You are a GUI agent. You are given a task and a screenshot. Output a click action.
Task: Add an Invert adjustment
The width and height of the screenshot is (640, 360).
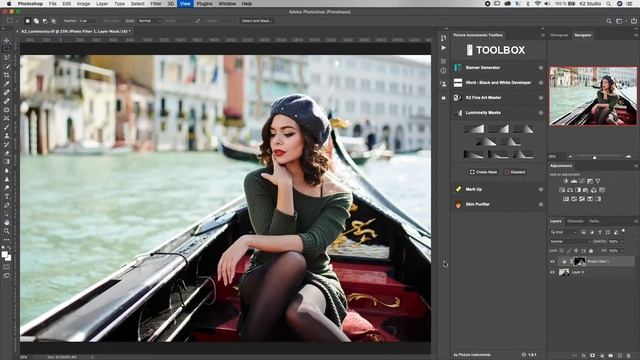566,199
